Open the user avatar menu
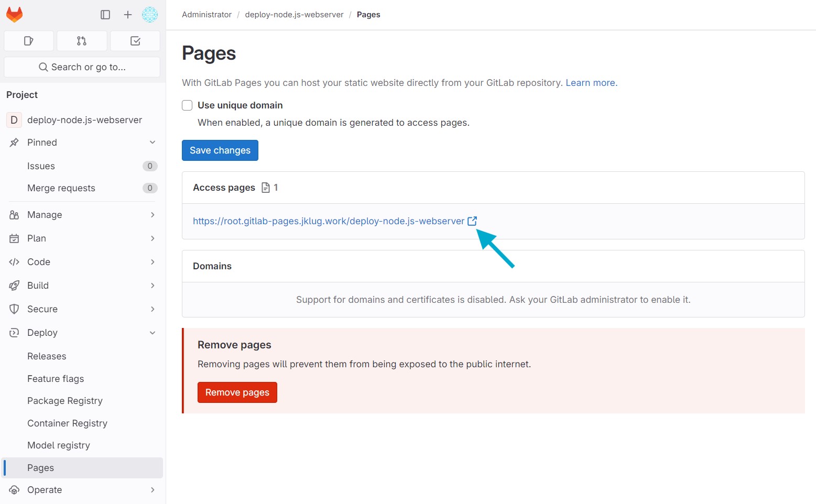This screenshot has height=504, width=816. click(150, 15)
